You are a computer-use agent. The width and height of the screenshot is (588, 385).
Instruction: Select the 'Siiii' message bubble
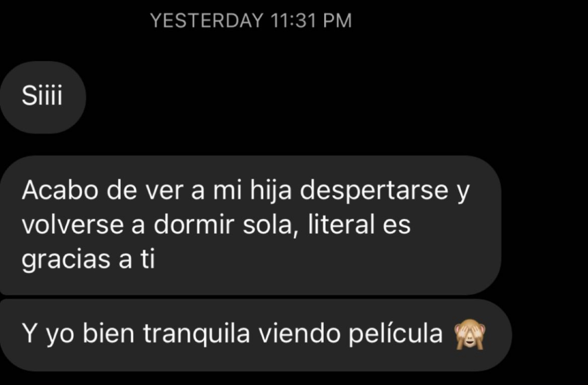click(x=42, y=97)
